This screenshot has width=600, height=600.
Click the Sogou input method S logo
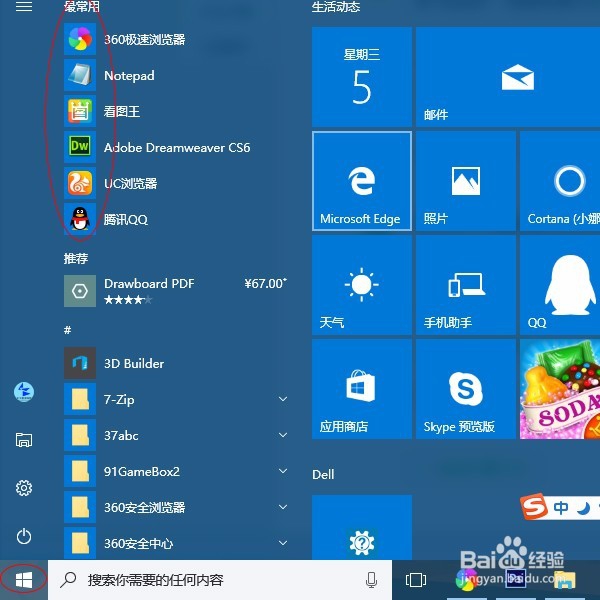coord(533,506)
